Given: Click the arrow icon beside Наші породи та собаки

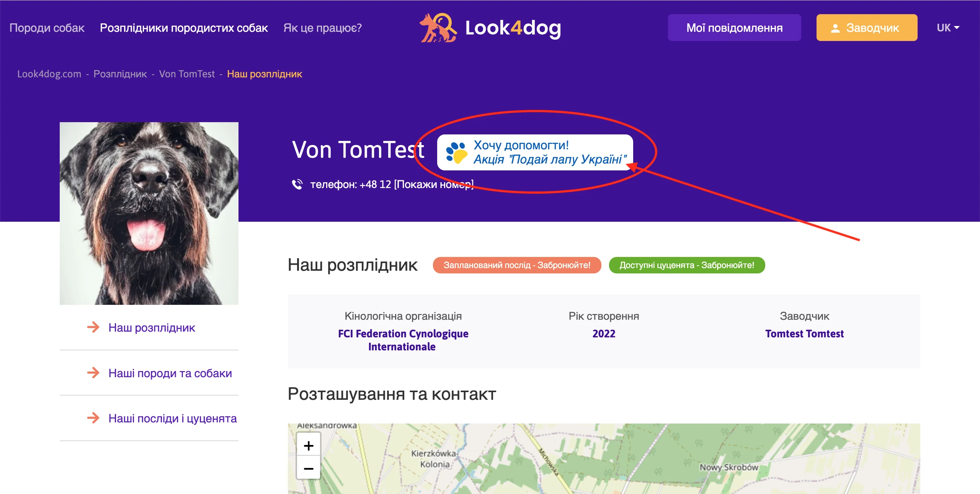Looking at the screenshot, I should [93, 373].
